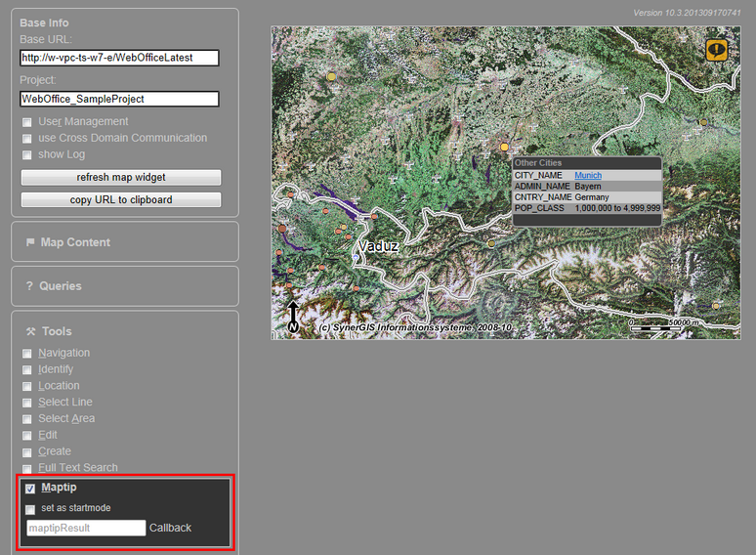Check the Edit tool checkbox
This screenshot has height=555, width=756.
(x=27, y=436)
